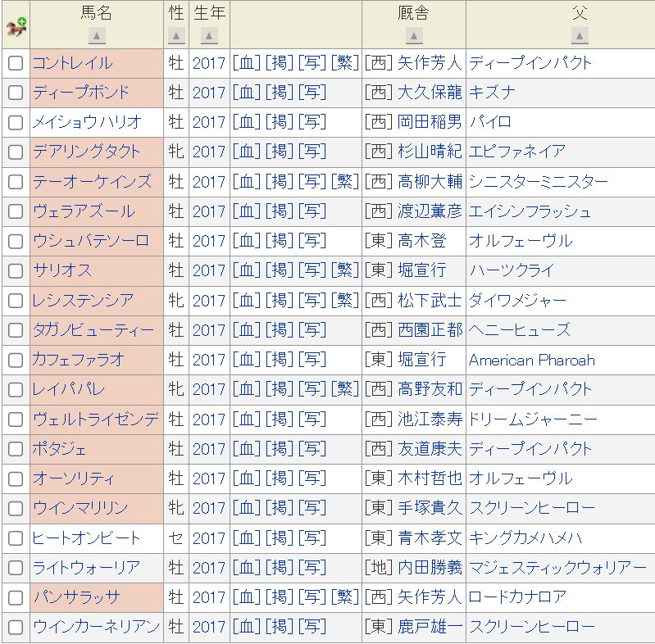Sort by 生年 using its header arrow
This screenshot has height=644, width=655.
[209, 36]
